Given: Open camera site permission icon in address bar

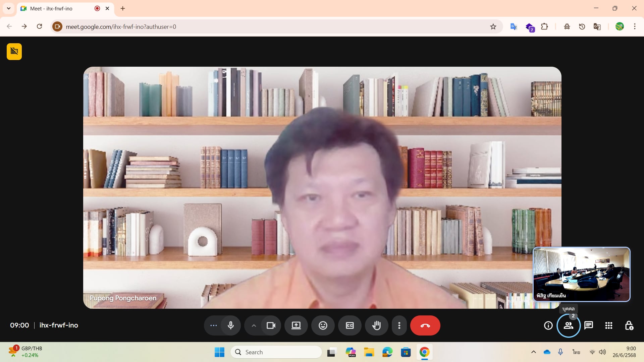Looking at the screenshot, I should (x=57, y=26).
